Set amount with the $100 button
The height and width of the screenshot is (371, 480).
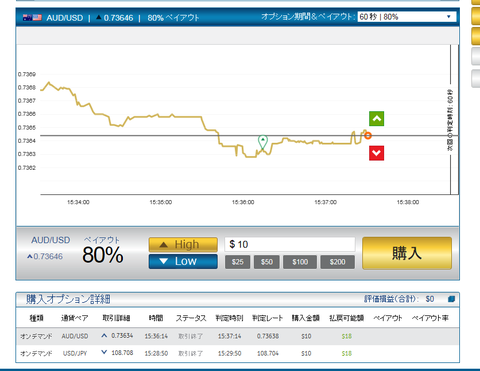coord(300,262)
